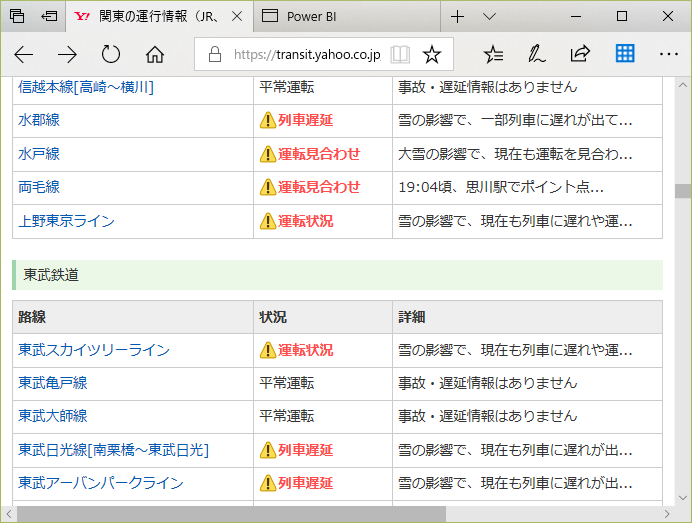The image size is (692, 523).
Task: Add page to favorites star
Action: click(431, 54)
